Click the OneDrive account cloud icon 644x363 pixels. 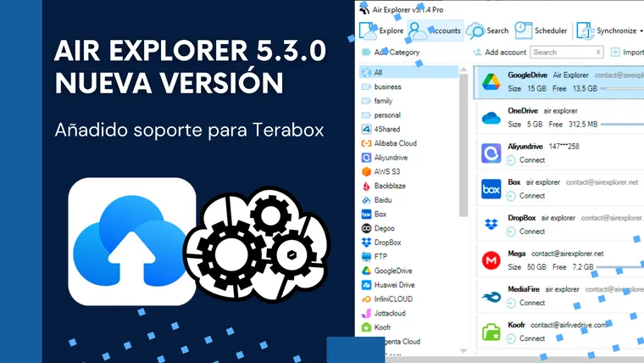coord(491,119)
